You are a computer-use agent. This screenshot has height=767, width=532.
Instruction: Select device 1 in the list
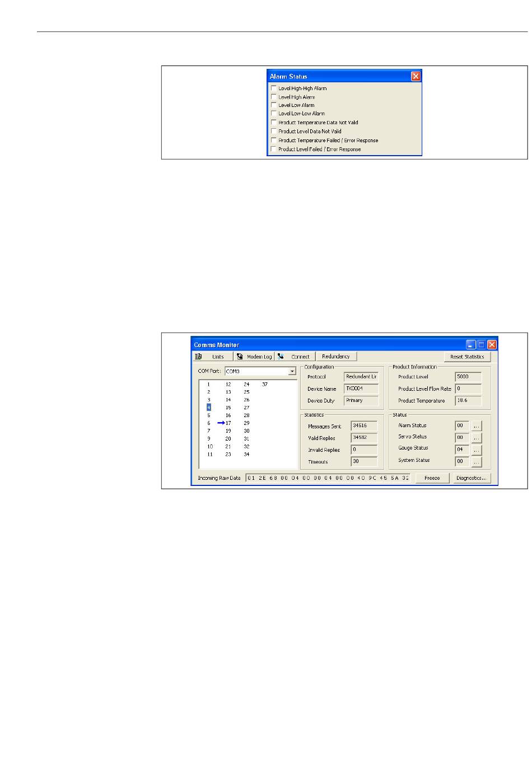[209, 385]
